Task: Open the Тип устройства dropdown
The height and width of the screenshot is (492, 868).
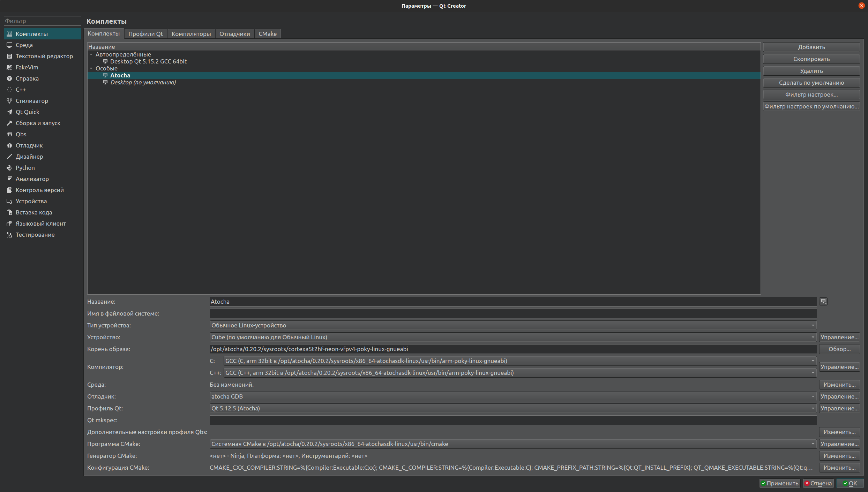Action: (x=513, y=325)
